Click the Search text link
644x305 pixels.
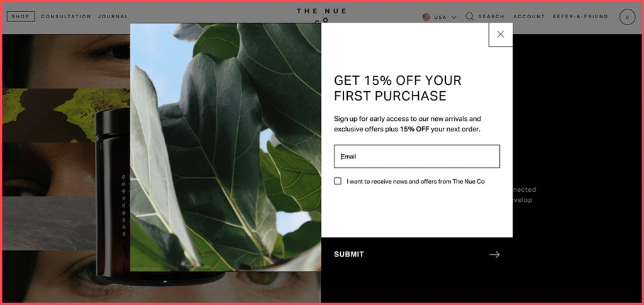click(x=491, y=16)
